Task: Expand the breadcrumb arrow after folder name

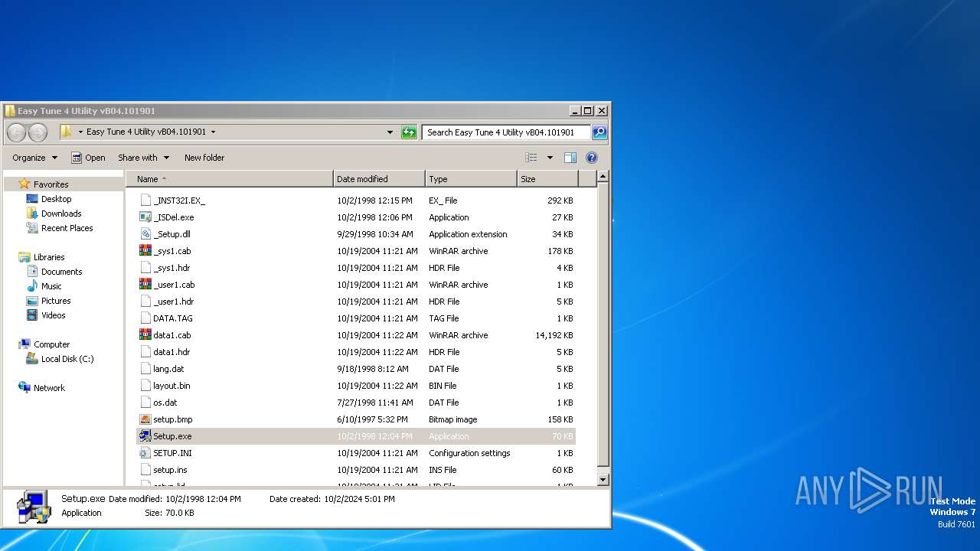Action: [x=213, y=132]
